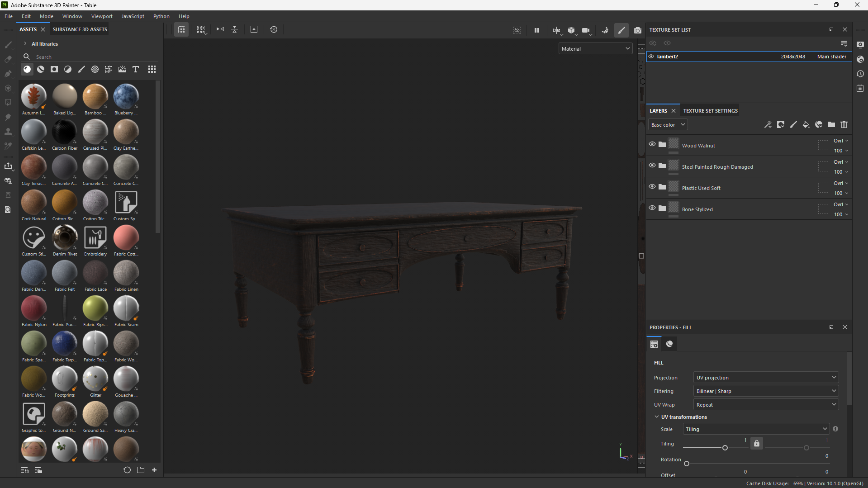Expand the All libraries tree

(25, 44)
